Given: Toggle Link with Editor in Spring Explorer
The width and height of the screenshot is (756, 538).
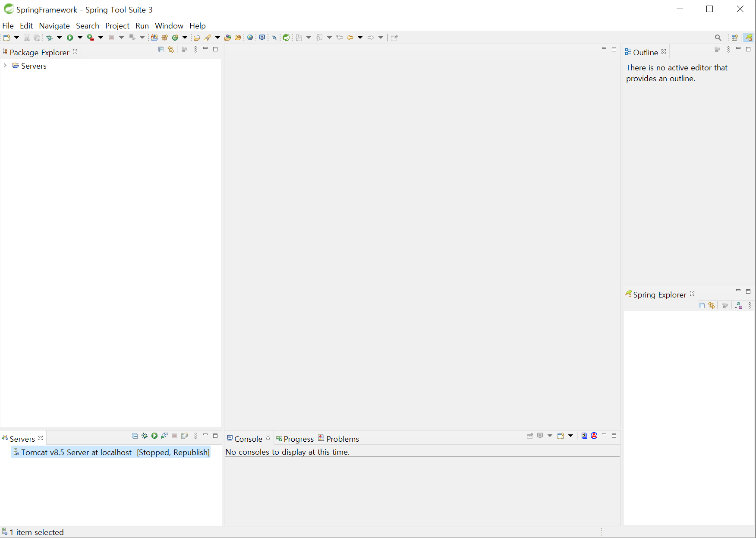Looking at the screenshot, I should pyautogui.click(x=712, y=306).
